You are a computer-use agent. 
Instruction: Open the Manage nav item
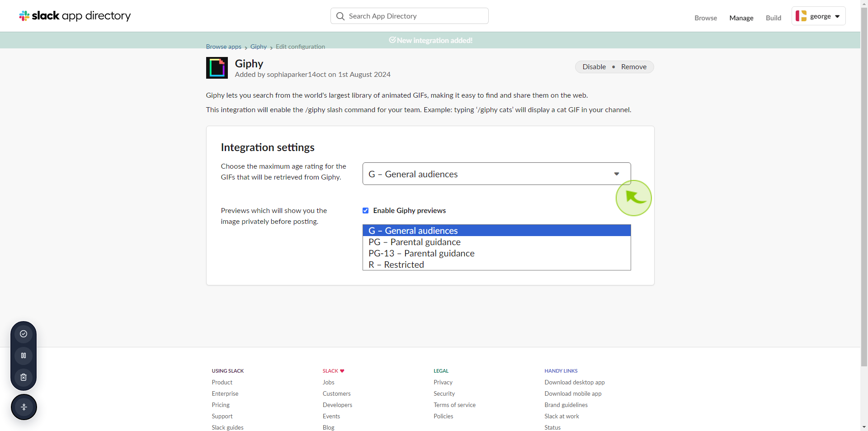pyautogui.click(x=741, y=18)
